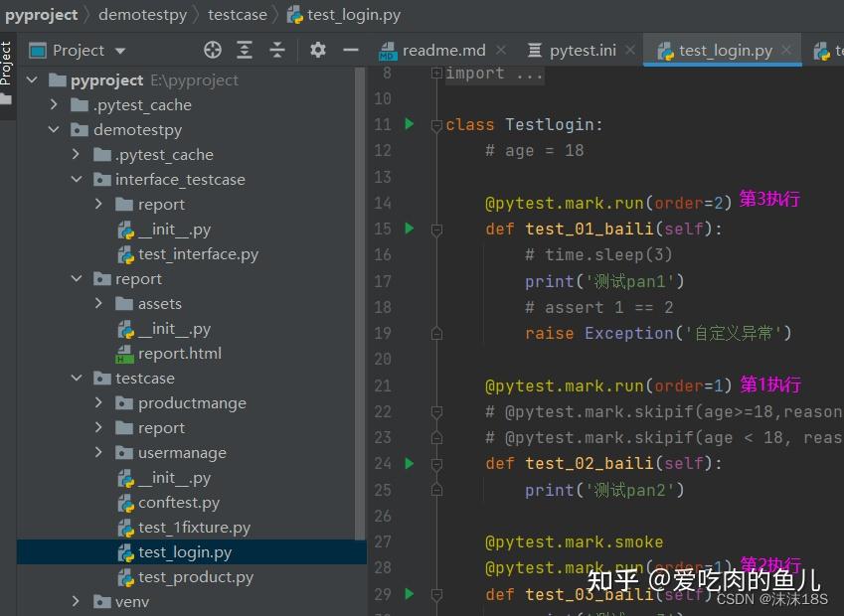Expand the productmange folder
The image size is (844, 616).
pyautogui.click(x=98, y=402)
